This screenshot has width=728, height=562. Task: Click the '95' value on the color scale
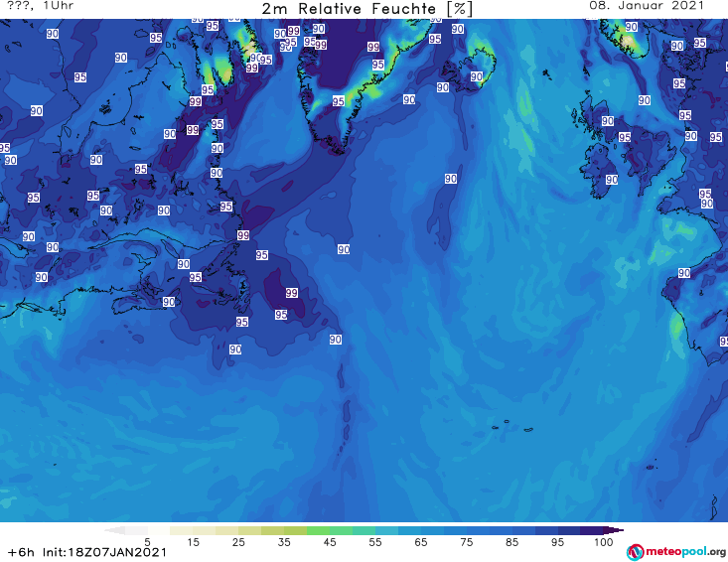click(557, 542)
